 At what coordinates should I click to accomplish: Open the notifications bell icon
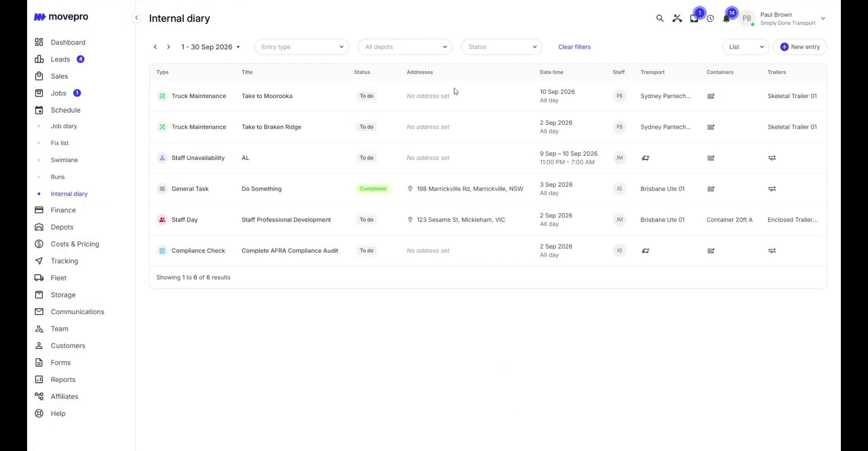pos(726,19)
